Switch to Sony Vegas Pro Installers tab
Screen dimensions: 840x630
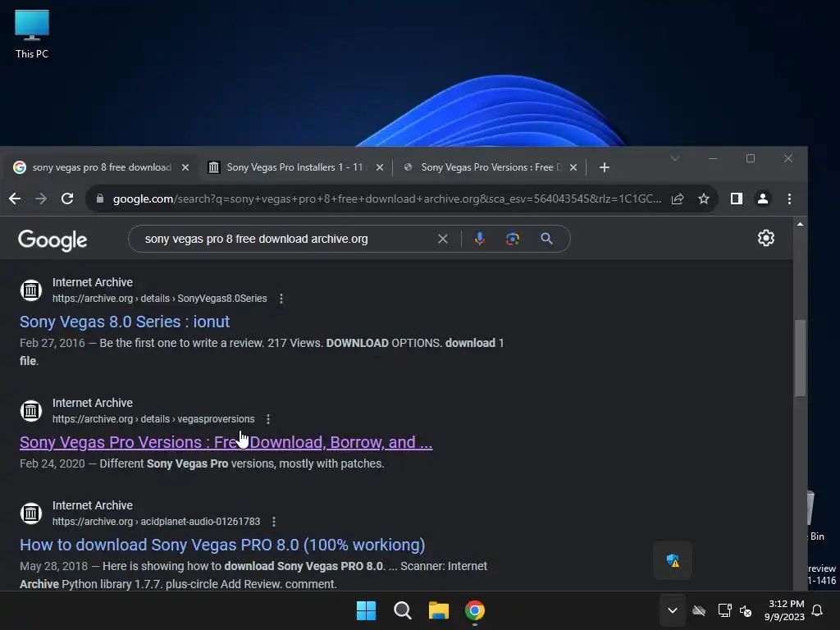tap(294, 167)
